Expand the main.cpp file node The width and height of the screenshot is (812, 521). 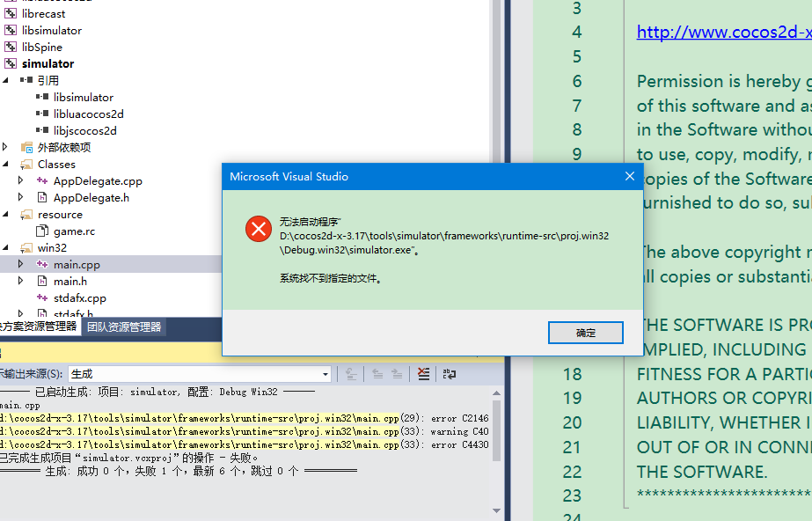pos(21,264)
